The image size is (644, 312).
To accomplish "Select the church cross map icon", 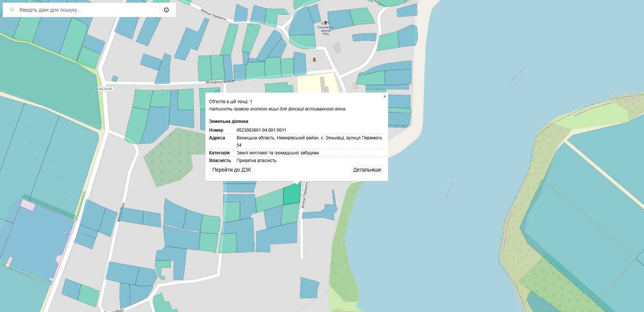I will [x=325, y=23].
